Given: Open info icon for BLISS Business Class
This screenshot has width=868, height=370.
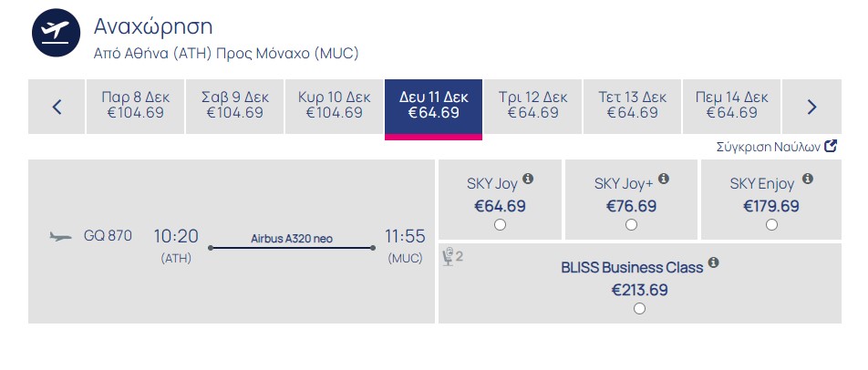Looking at the screenshot, I should (x=714, y=262).
